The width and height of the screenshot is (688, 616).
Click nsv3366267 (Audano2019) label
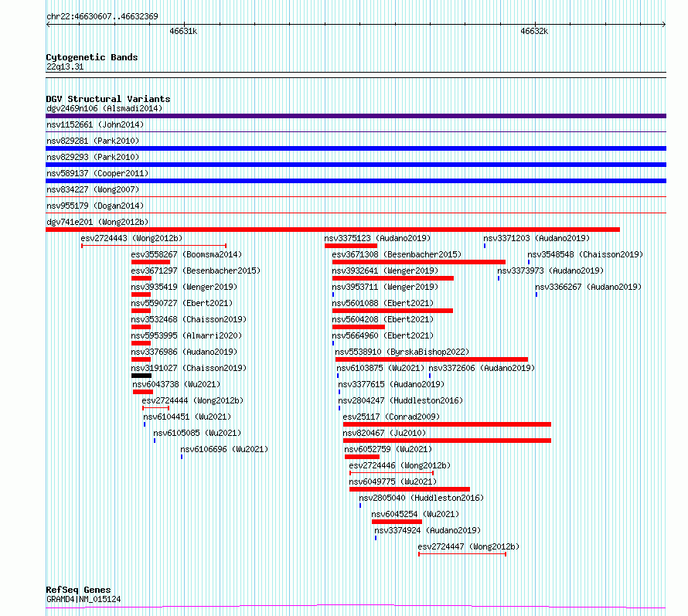(x=588, y=287)
